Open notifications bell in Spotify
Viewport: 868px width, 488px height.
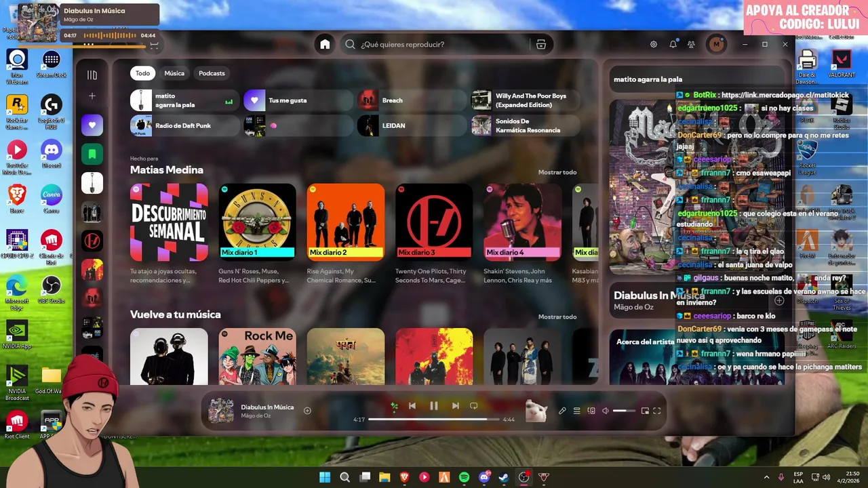pyautogui.click(x=673, y=44)
